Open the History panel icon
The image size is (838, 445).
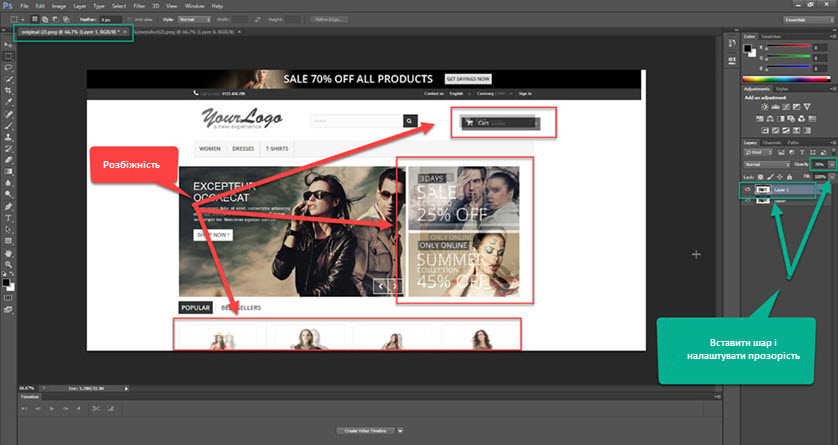pyautogui.click(x=732, y=44)
